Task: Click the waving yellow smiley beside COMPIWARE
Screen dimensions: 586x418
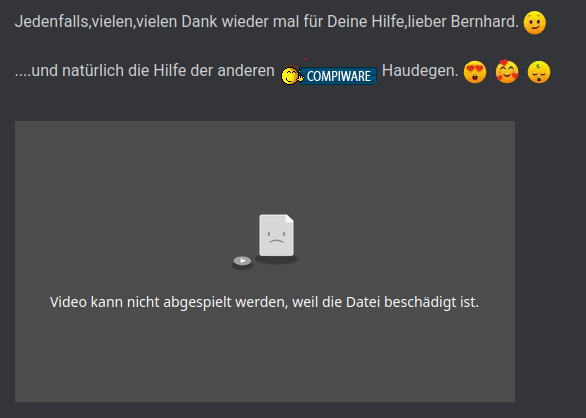Action: 292,75
